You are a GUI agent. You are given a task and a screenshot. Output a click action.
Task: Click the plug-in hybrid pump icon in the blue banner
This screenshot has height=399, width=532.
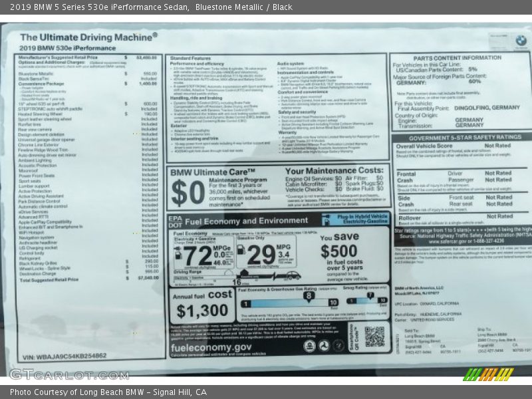pos(326,220)
